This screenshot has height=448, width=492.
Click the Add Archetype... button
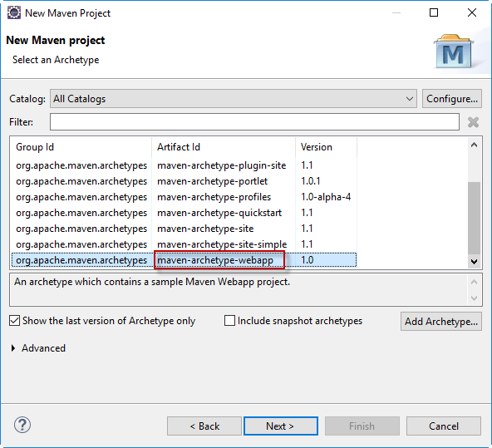pyautogui.click(x=440, y=322)
